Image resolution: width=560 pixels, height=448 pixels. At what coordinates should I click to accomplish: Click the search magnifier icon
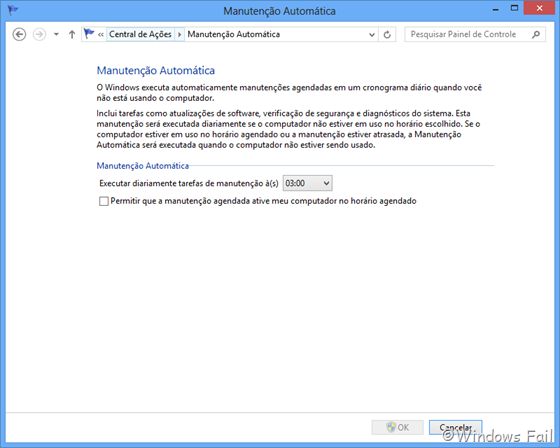click(x=536, y=34)
